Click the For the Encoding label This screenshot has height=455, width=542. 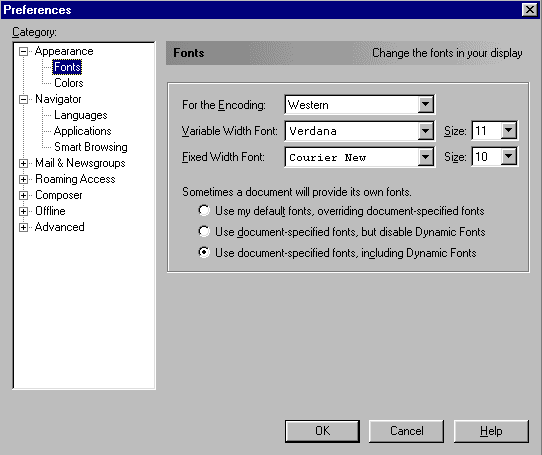pyautogui.click(x=224, y=105)
